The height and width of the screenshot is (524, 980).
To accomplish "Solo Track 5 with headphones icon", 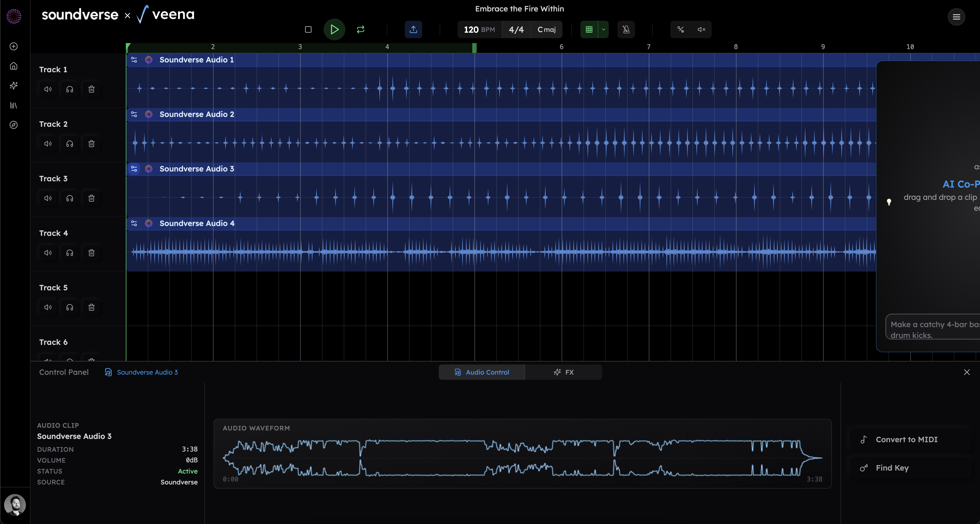I will [70, 307].
